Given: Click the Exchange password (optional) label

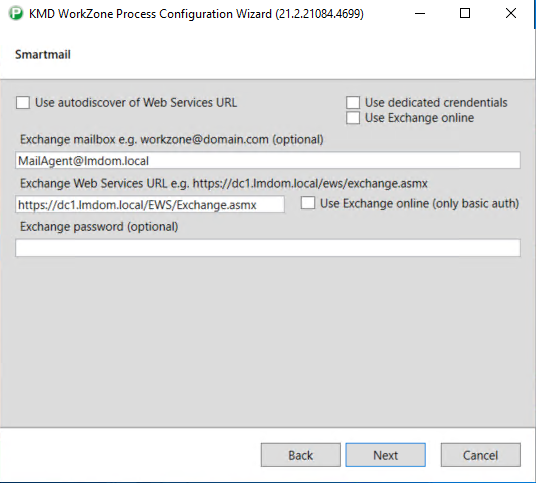Looking at the screenshot, I should click(x=99, y=227).
